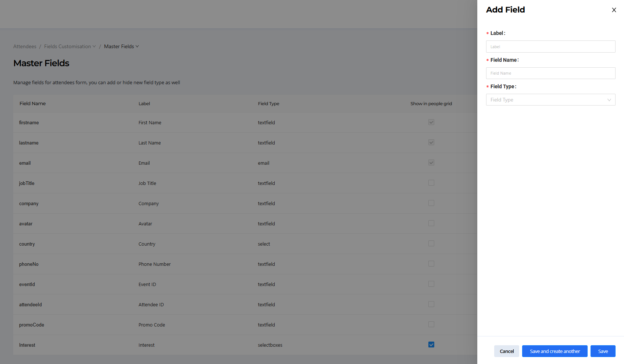The width and height of the screenshot is (624, 364).
Task: Enable the eventId people grid checkbox
Action: pos(431,284)
